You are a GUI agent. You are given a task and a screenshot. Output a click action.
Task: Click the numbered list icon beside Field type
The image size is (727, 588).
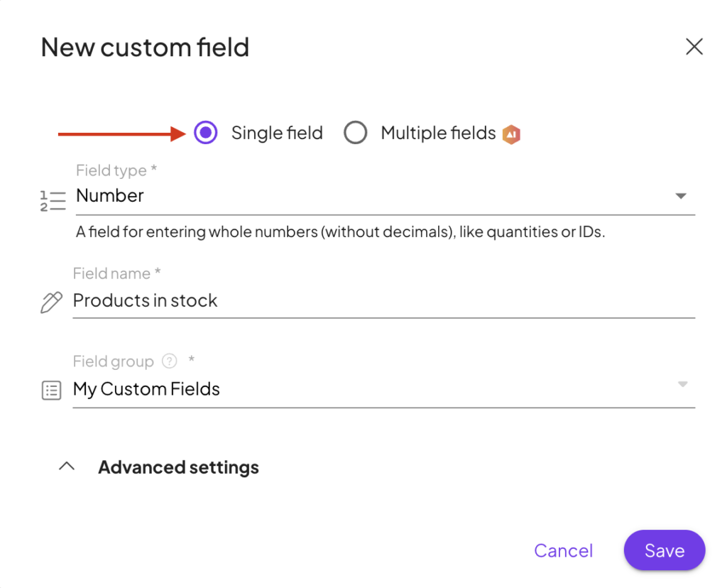(x=53, y=201)
